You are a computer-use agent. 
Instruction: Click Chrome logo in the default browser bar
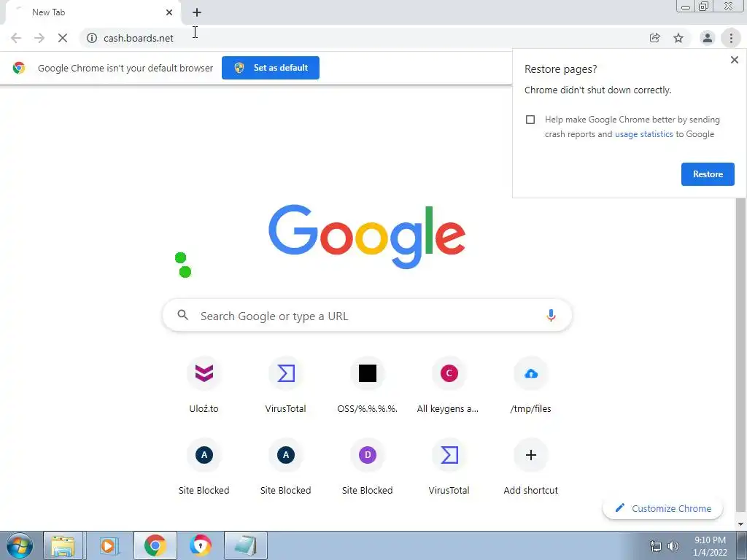(x=19, y=68)
